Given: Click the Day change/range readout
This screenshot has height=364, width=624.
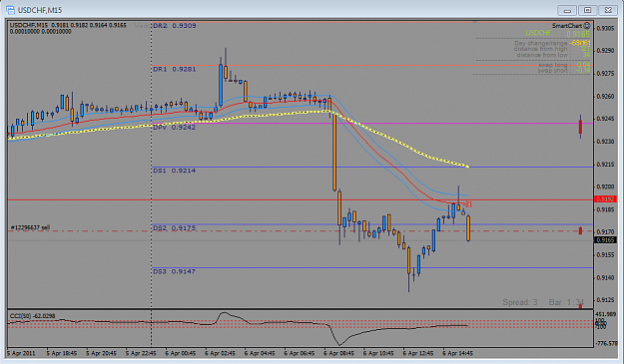Looking at the screenshot, I should pos(552,43).
